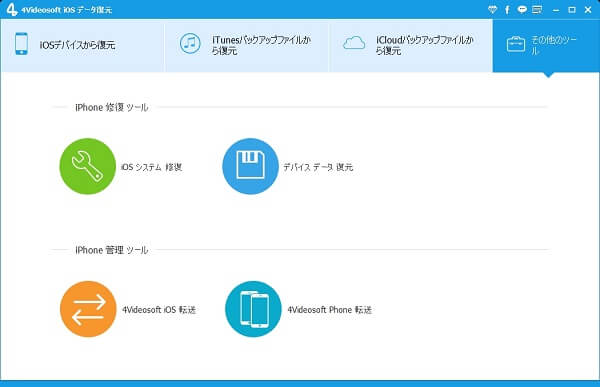Click the iOS システム 修復 label
Screen dimensions: 600x387
pyautogui.click(x=152, y=167)
